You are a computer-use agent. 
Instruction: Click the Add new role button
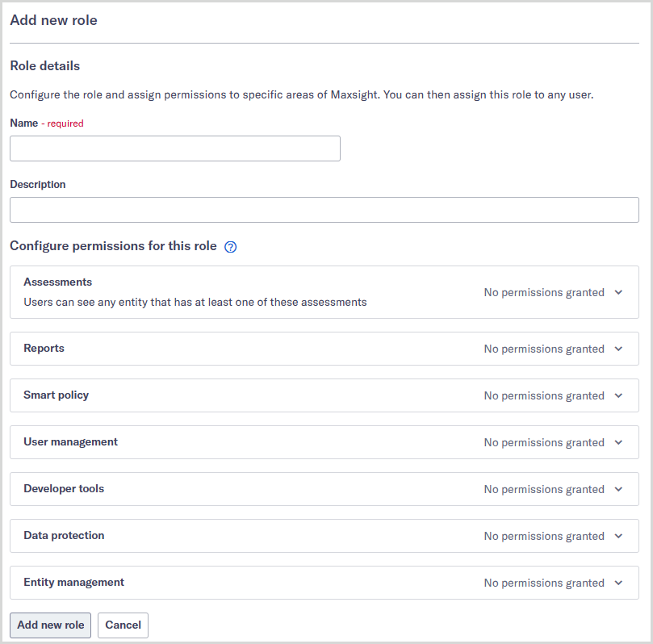[x=50, y=625]
